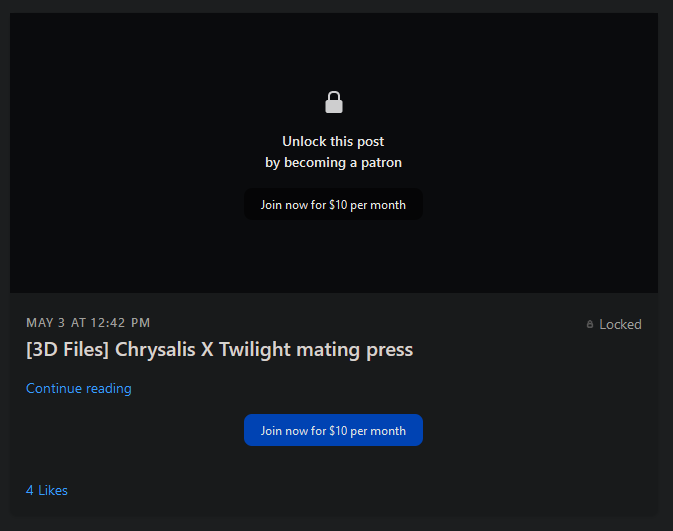Click the empty top-left area of the locked preview

(80, 60)
